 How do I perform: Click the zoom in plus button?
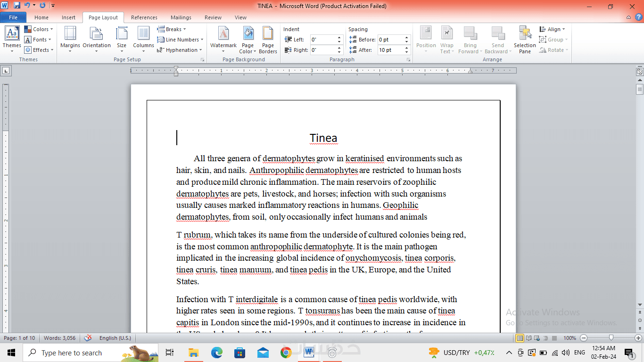click(x=638, y=338)
